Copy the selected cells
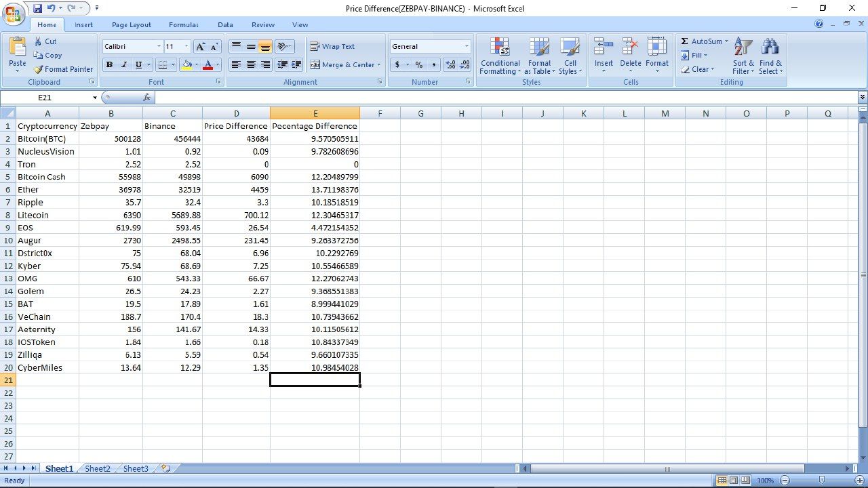 pos(47,56)
